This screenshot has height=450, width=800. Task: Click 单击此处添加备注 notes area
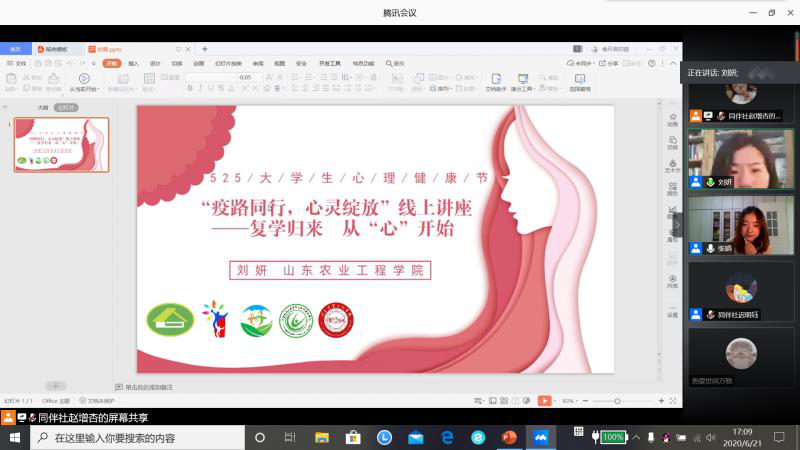point(149,387)
